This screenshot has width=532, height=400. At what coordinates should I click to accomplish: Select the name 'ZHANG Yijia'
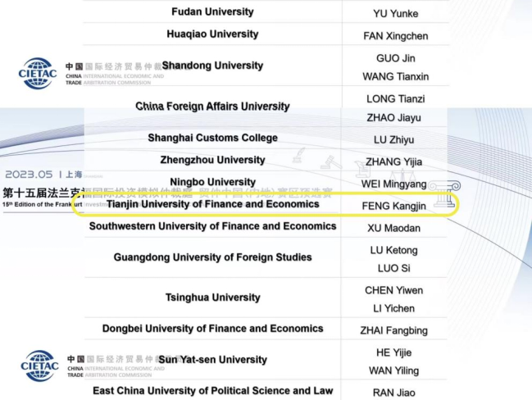point(394,161)
